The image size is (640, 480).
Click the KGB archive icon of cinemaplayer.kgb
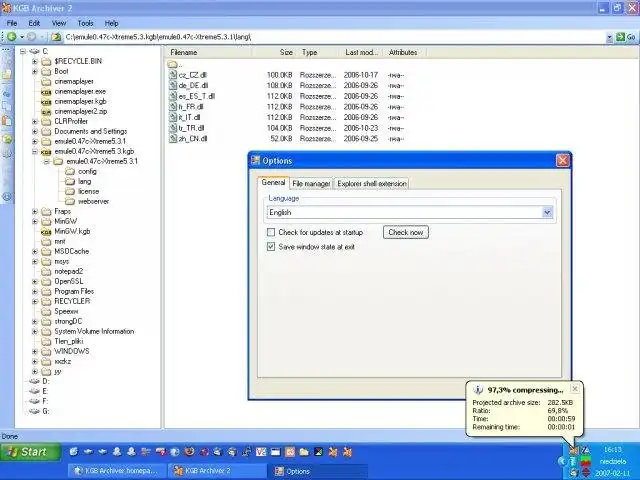(46, 102)
